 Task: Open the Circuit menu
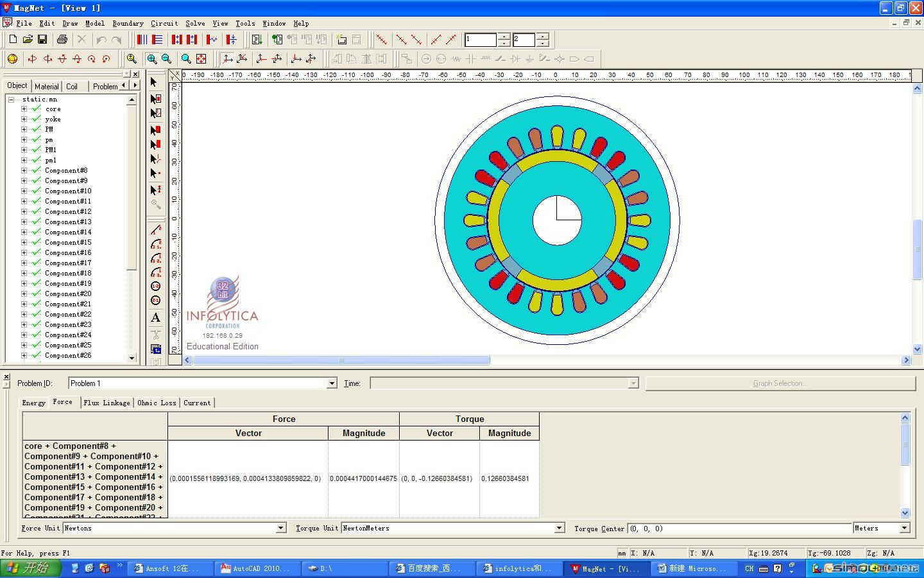click(164, 23)
